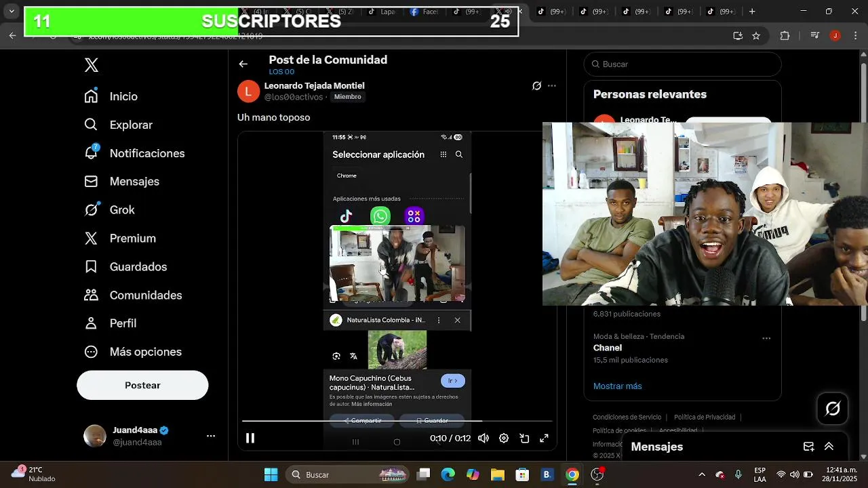This screenshot has height=488, width=868.
Task: Open Chrome profile avatar J
Action: coord(835,36)
